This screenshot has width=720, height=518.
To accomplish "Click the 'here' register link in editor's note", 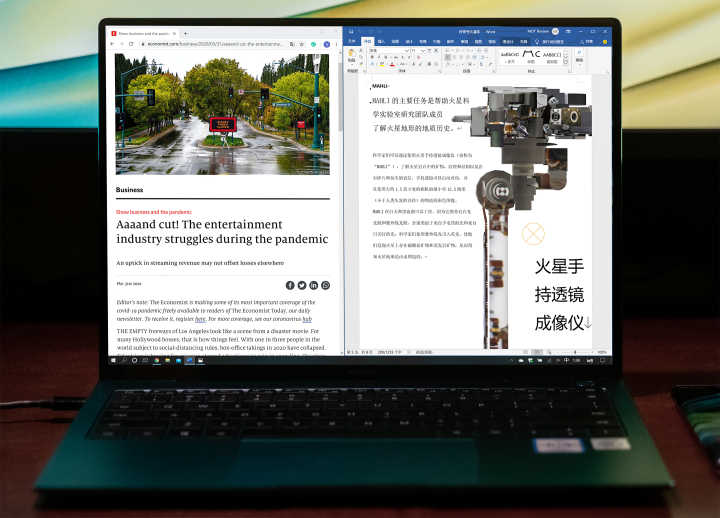I will (x=200, y=319).
